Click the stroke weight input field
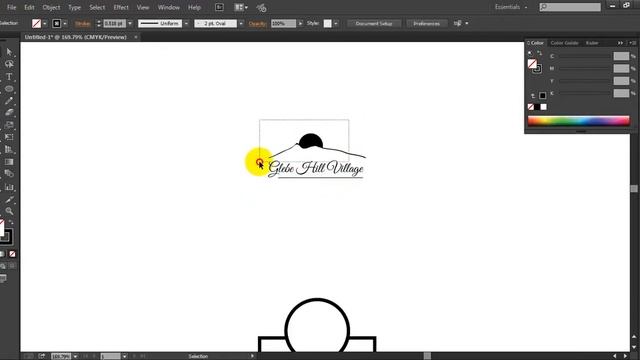This screenshot has height=360, width=640. 114,24
